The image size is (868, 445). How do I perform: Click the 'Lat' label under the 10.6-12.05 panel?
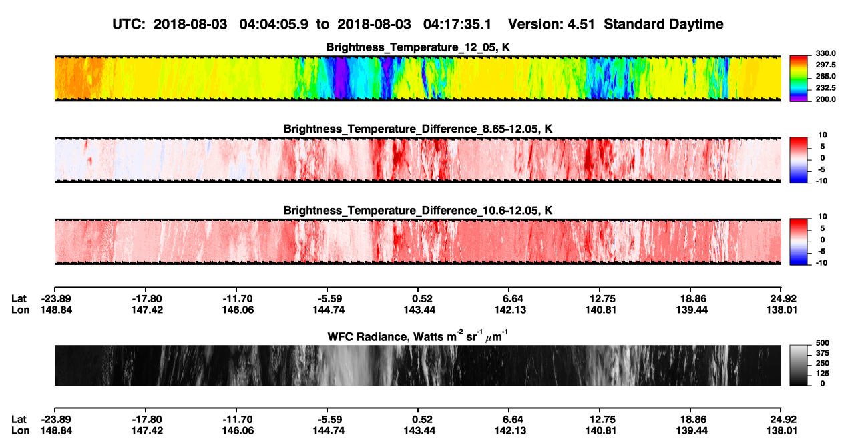tap(19, 299)
